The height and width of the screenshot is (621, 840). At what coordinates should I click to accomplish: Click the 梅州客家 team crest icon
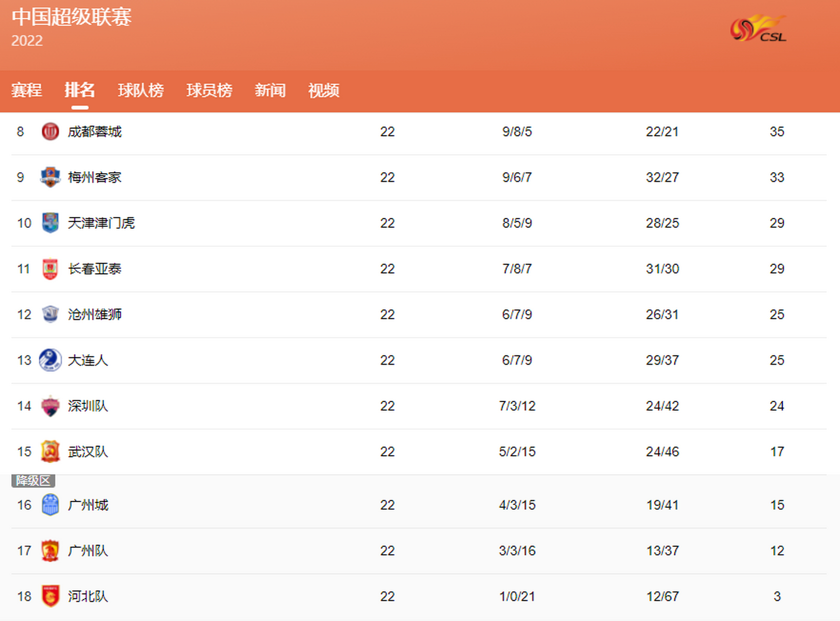pyautogui.click(x=50, y=177)
